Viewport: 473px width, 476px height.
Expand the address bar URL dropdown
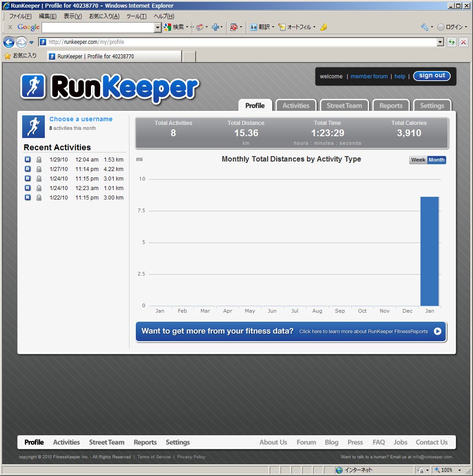pos(440,42)
